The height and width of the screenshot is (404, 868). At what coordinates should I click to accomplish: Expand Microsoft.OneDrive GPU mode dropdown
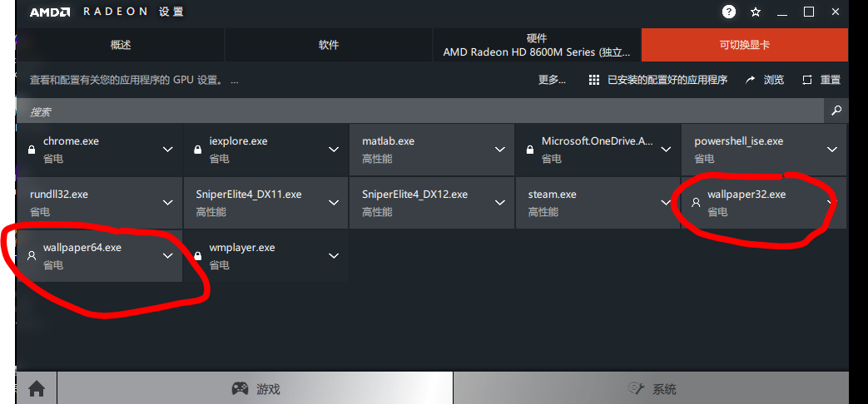point(666,150)
